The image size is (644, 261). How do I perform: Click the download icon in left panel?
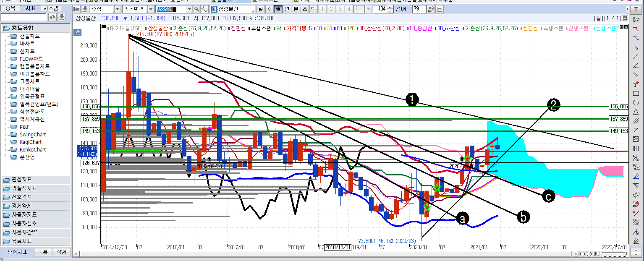pos(62,17)
